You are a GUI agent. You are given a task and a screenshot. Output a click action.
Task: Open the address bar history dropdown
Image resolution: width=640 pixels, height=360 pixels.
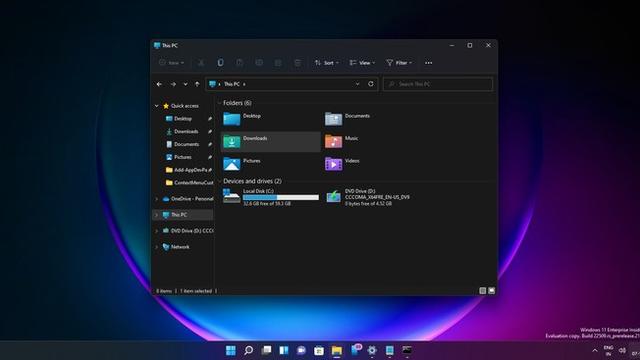[358, 84]
